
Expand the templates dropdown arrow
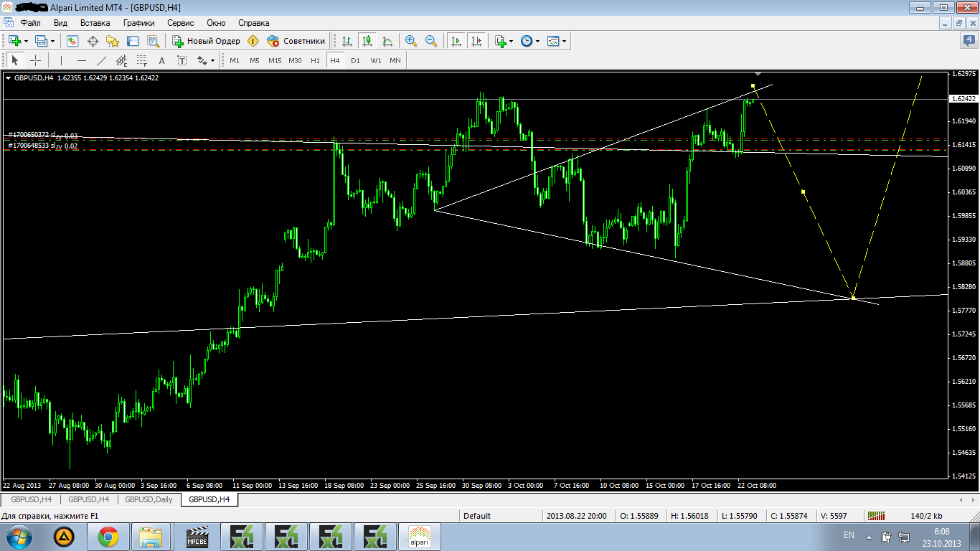(565, 41)
